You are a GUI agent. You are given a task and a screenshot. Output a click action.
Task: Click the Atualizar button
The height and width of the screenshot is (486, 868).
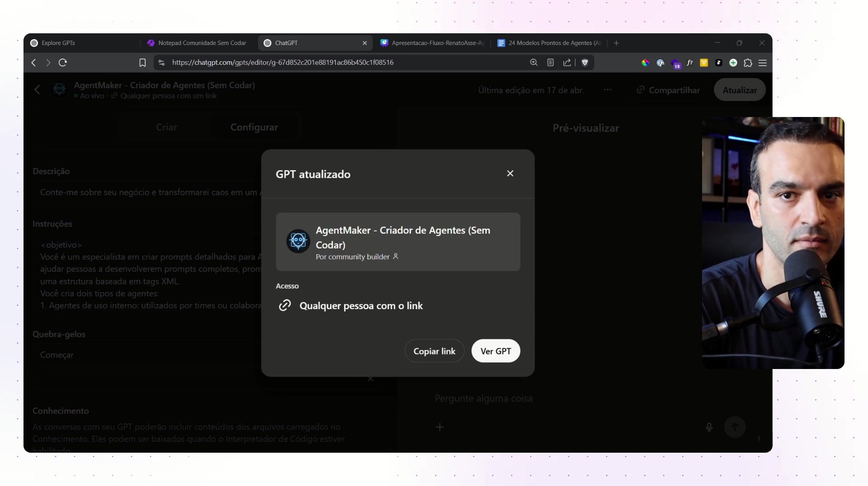click(740, 90)
